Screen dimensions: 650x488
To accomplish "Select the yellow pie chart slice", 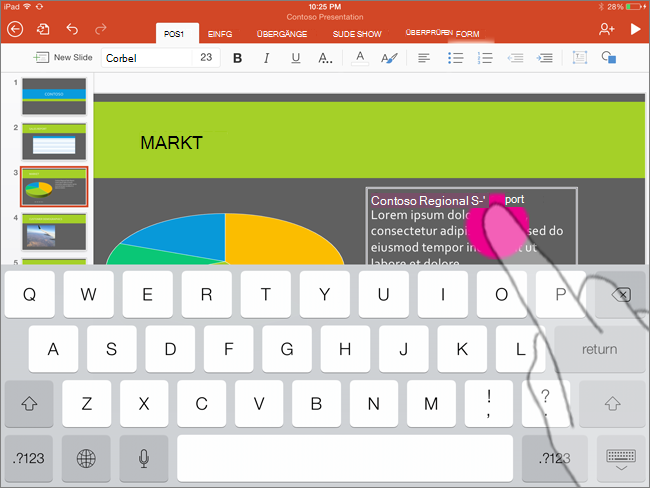I will click(282, 240).
